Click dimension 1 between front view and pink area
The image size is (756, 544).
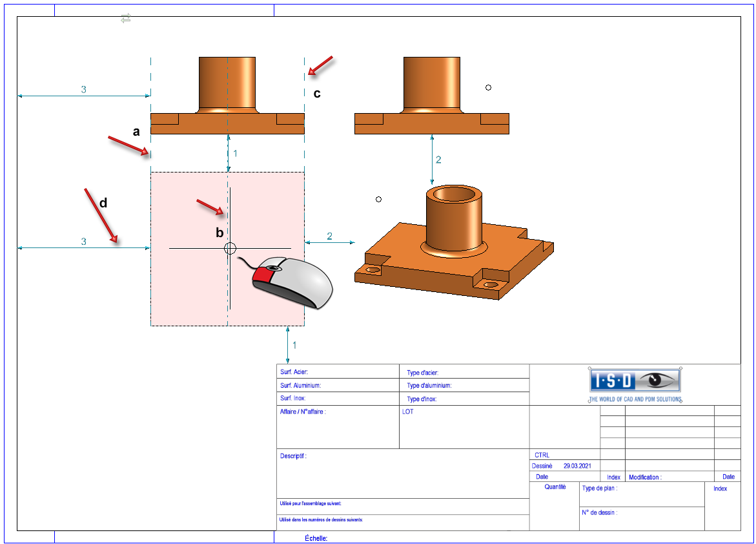click(x=235, y=154)
